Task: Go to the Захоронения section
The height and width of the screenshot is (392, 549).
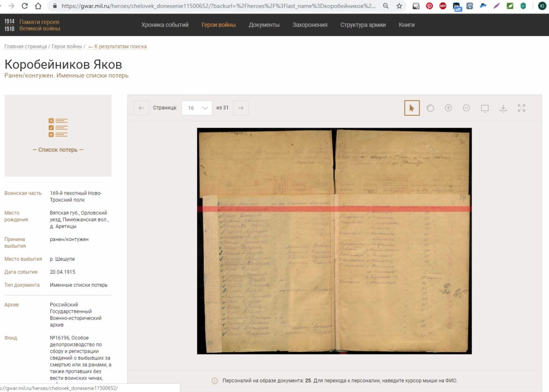Action: 310,25
